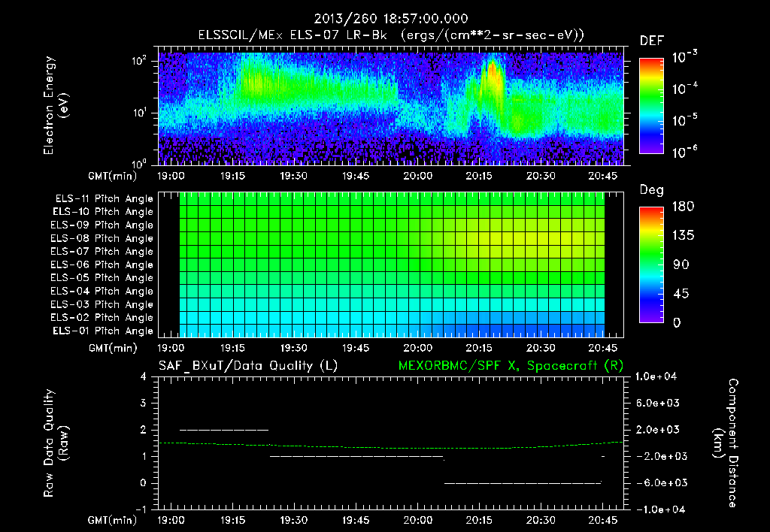Select the ELS-04 Pitch Angle row label
The height and width of the screenshot is (532, 770).
tap(102, 292)
